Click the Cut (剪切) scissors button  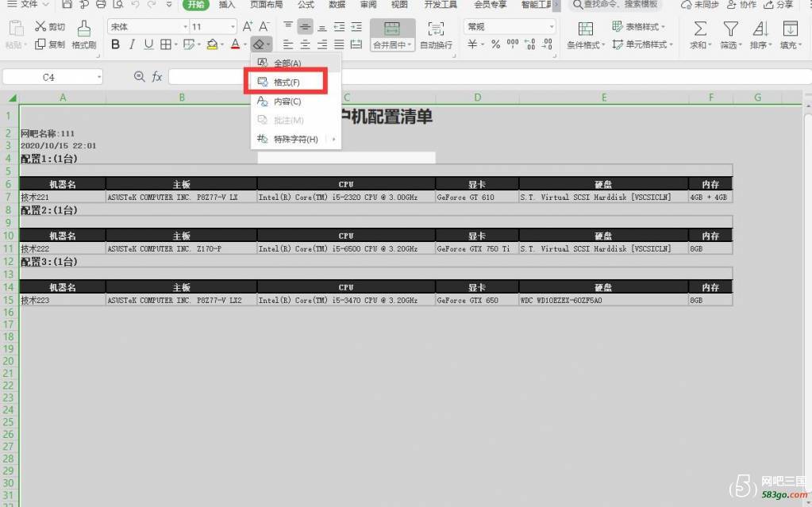(x=50, y=26)
